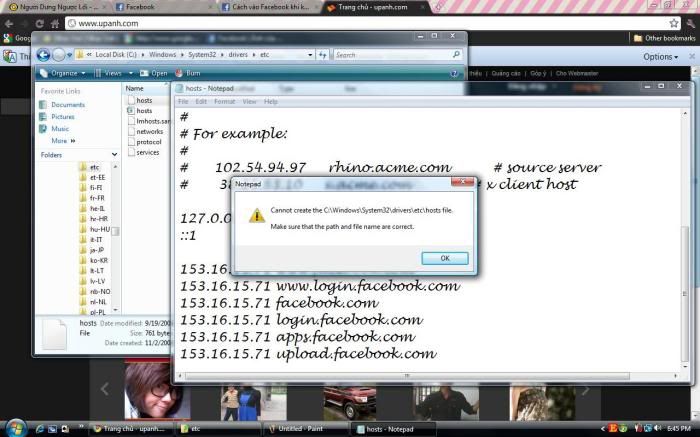Click the Open toolbar button in Explorer

[154, 73]
